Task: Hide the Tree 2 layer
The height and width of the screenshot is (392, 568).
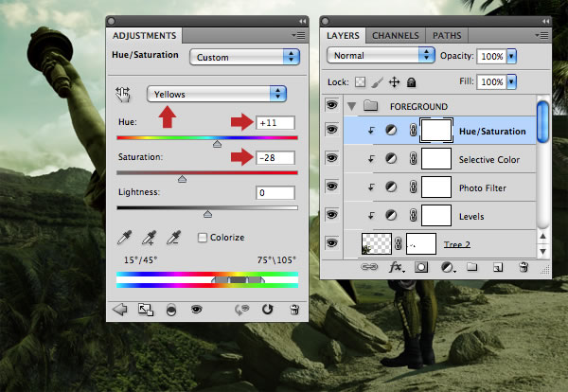Action: [x=332, y=242]
